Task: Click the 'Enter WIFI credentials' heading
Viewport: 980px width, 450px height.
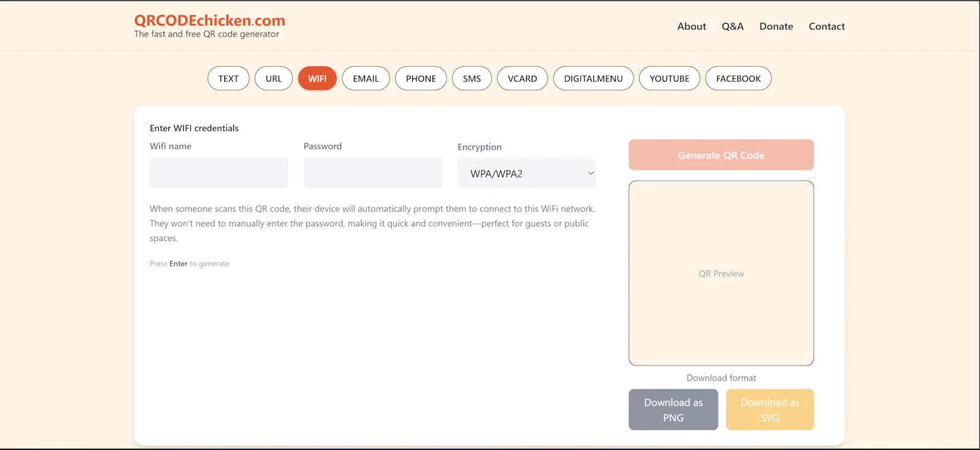Action: [194, 128]
